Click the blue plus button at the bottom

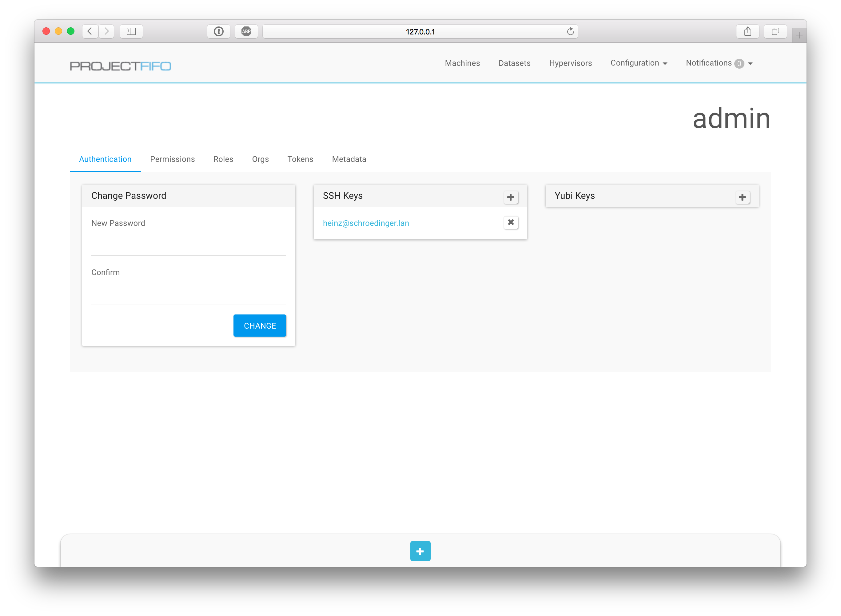click(420, 551)
